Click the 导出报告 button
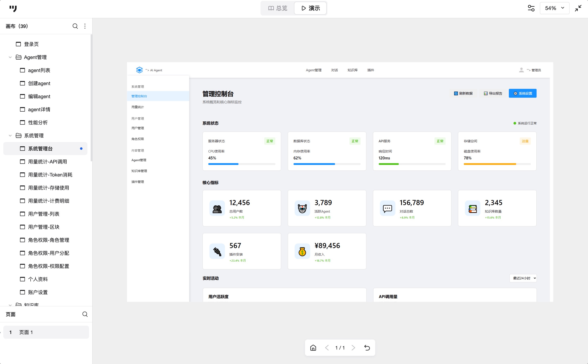The height and width of the screenshot is (364, 588). 493,93
